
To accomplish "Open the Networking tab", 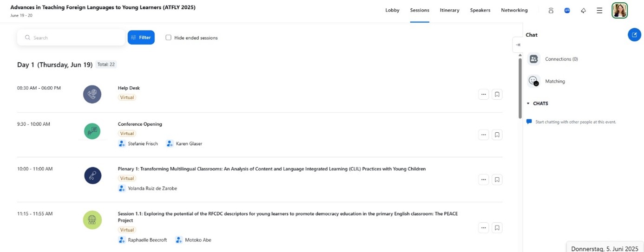I will tap(514, 10).
